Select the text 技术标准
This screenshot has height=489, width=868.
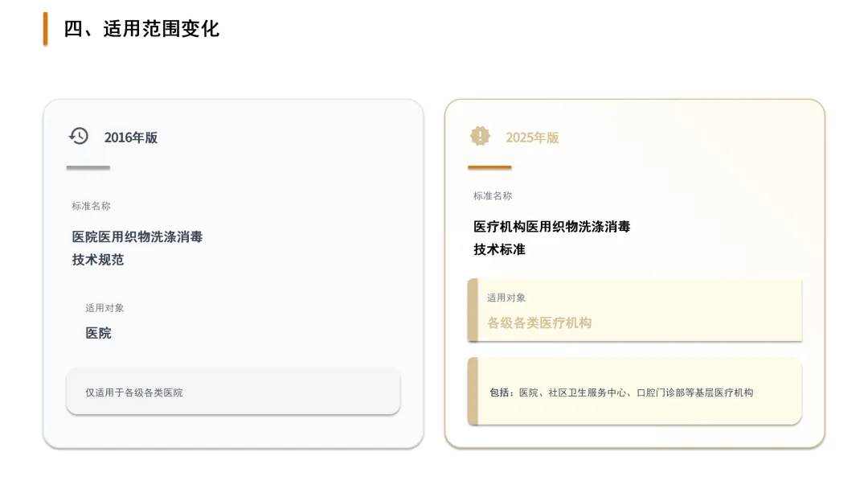(x=499, y=250)
